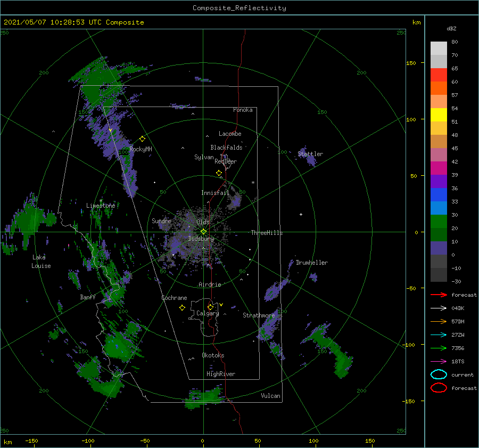Click the green 30 dBZ color swatch
This screenshot has height=448, width=479.
[439, 221]
